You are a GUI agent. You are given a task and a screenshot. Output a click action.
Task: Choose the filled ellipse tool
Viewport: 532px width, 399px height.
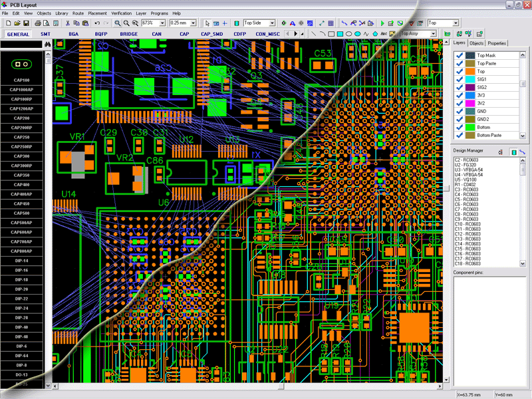[358, 34]
